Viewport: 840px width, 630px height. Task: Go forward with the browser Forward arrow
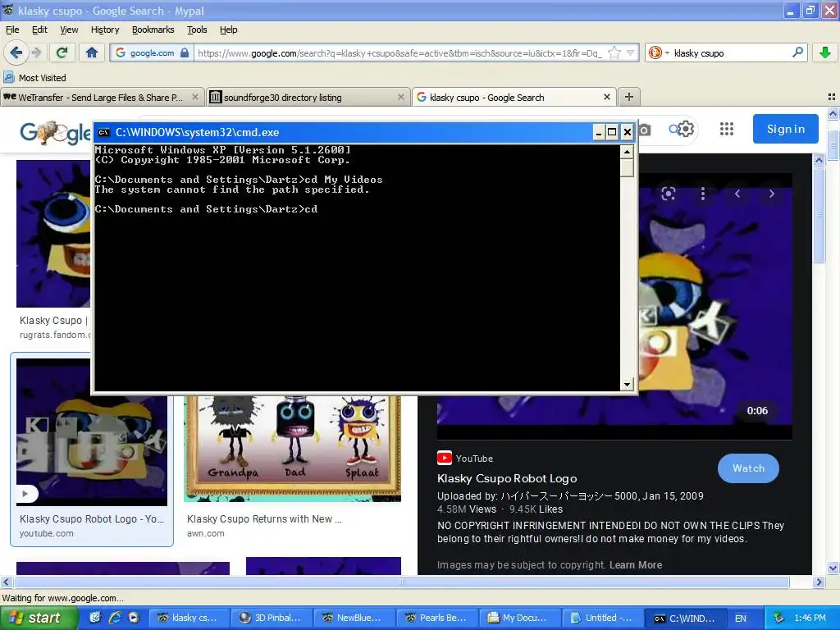(36, 52)
